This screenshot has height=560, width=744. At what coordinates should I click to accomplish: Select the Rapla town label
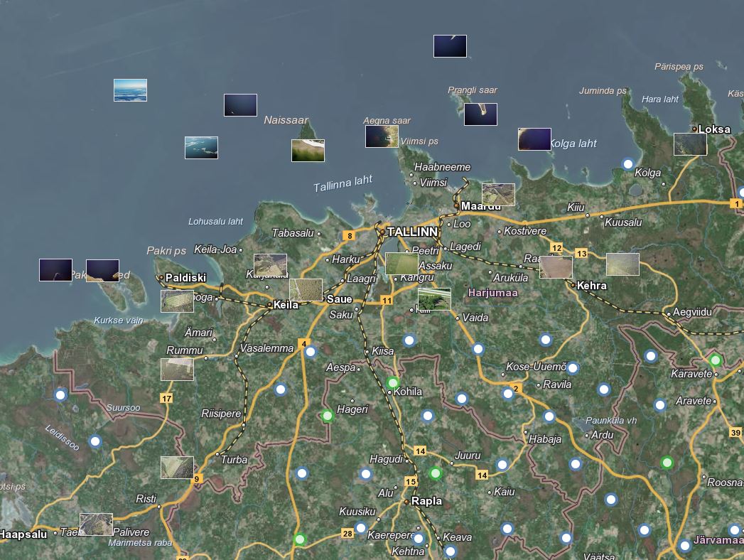click(x=426, y=501)
